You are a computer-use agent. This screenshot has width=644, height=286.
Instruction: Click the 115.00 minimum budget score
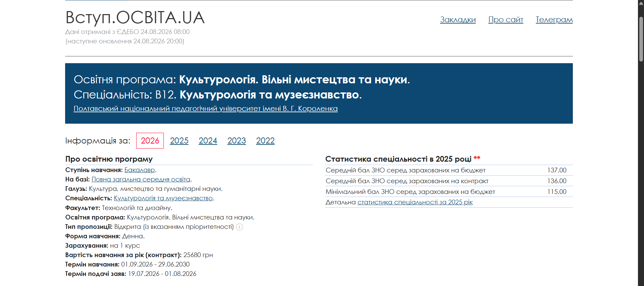pos(557,192)
